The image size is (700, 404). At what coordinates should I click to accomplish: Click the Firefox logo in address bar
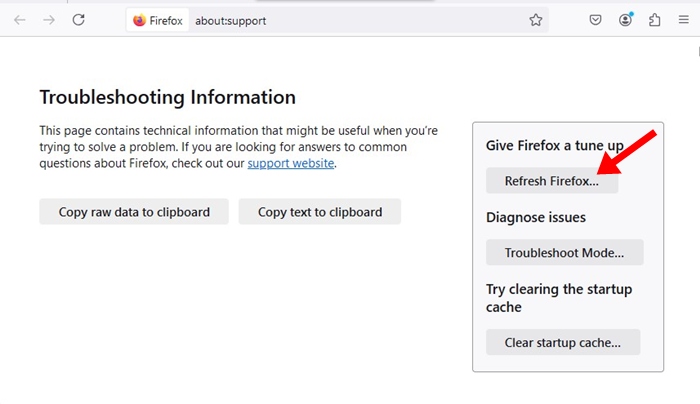[x=139, y=20]
